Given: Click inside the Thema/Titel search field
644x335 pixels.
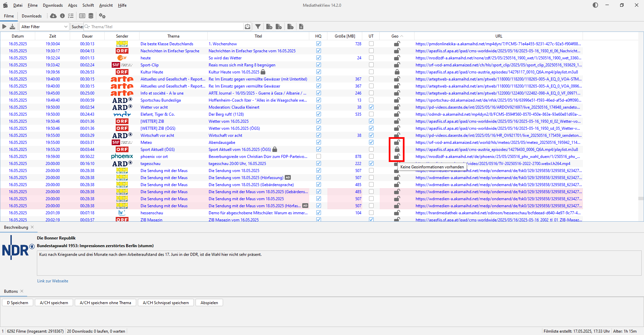Looking at the screenshot, I should coord(164,26).
